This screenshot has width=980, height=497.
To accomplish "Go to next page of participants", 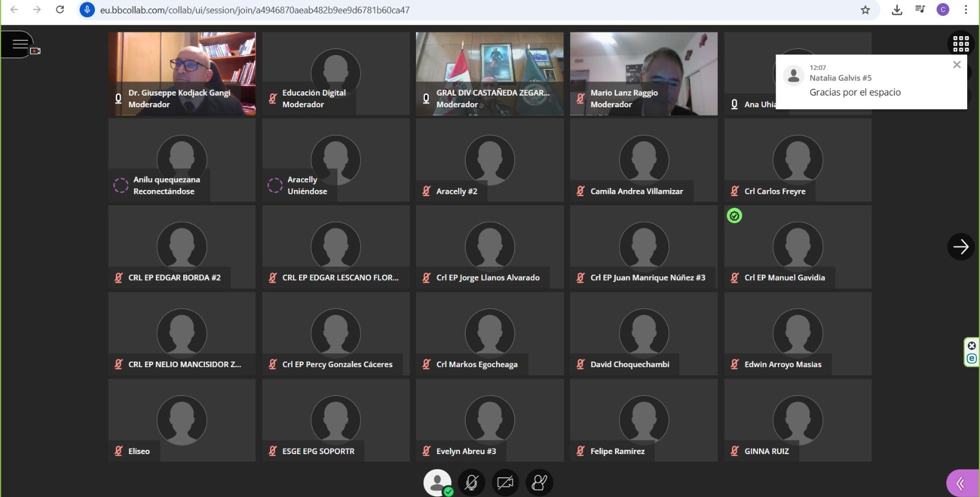I will (x=960, y=247).
